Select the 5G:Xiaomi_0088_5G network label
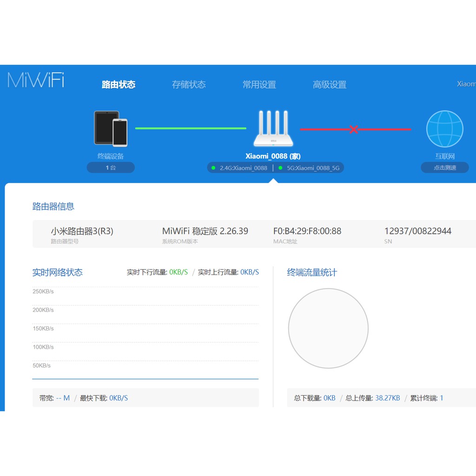 click(313, 168)
